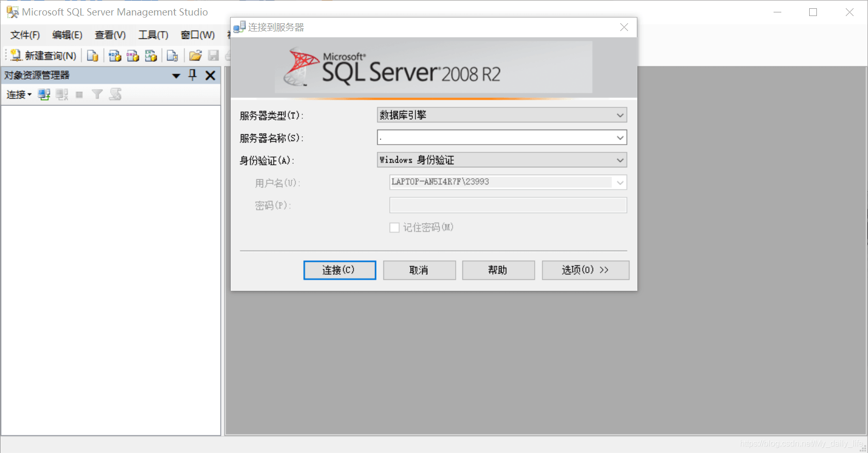
Task: Open the 文件(F) menu
Action: coord(25,35)
